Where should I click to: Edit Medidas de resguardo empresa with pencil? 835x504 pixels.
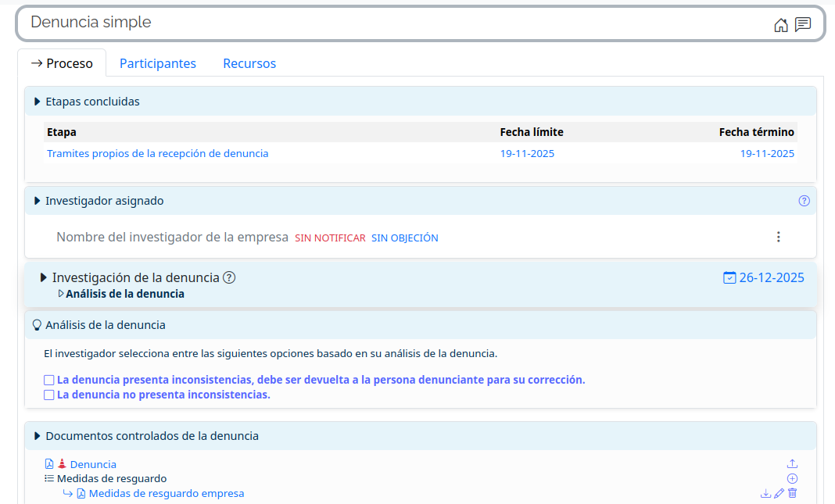[779, 493]
